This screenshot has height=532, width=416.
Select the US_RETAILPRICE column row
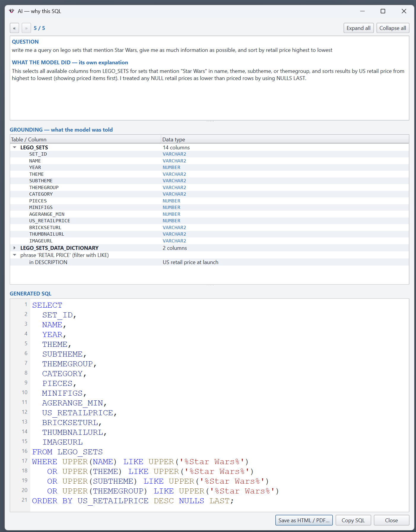(209, 221)
